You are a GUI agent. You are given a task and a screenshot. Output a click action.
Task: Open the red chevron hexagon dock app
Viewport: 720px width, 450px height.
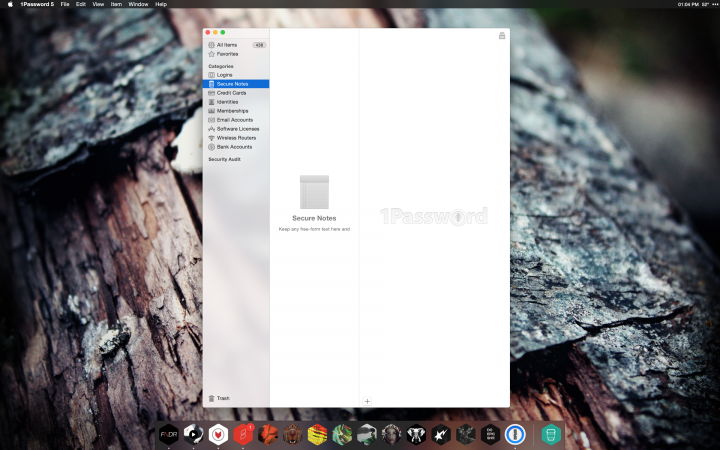coord(218,434)
